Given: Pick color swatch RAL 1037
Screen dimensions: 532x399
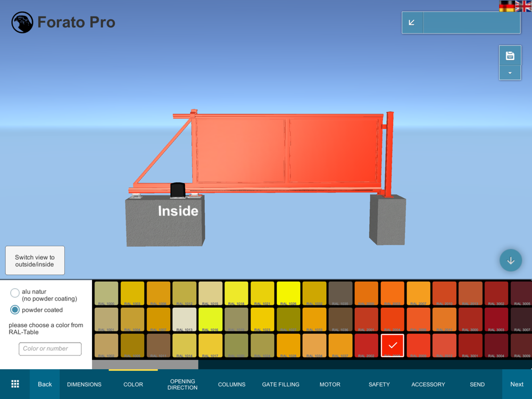Looking at the screenshot, I should tap(340, 345).
